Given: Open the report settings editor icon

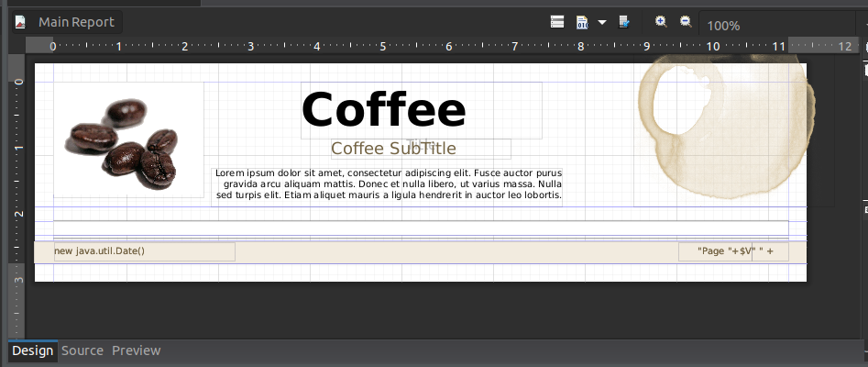Looking at the screenshot, I should click(x=556, y=22).
